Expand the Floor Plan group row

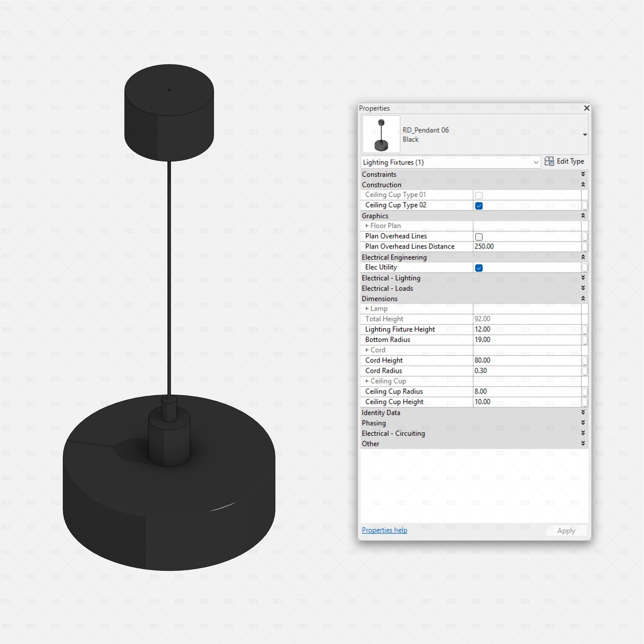click(367, 226)
